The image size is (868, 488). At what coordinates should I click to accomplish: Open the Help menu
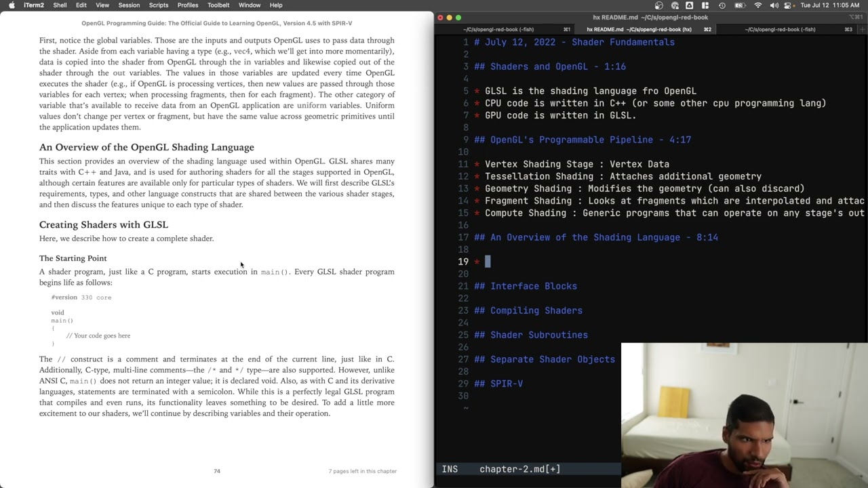click(x=276, y=5)
